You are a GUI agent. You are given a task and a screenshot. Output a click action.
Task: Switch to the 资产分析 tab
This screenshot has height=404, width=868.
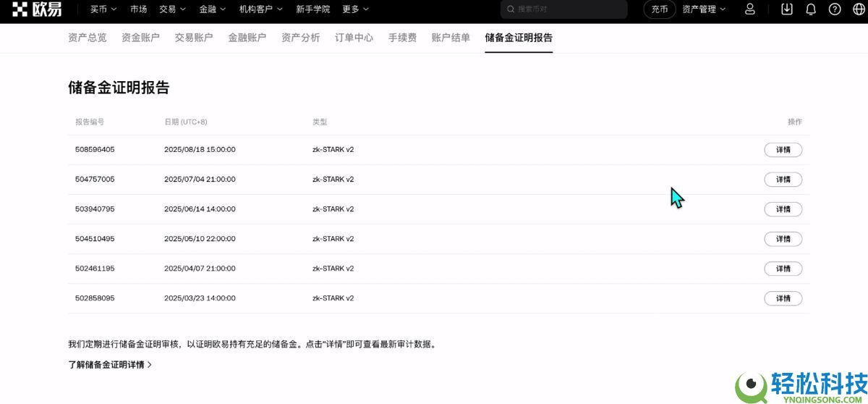(x=300, y=38)
